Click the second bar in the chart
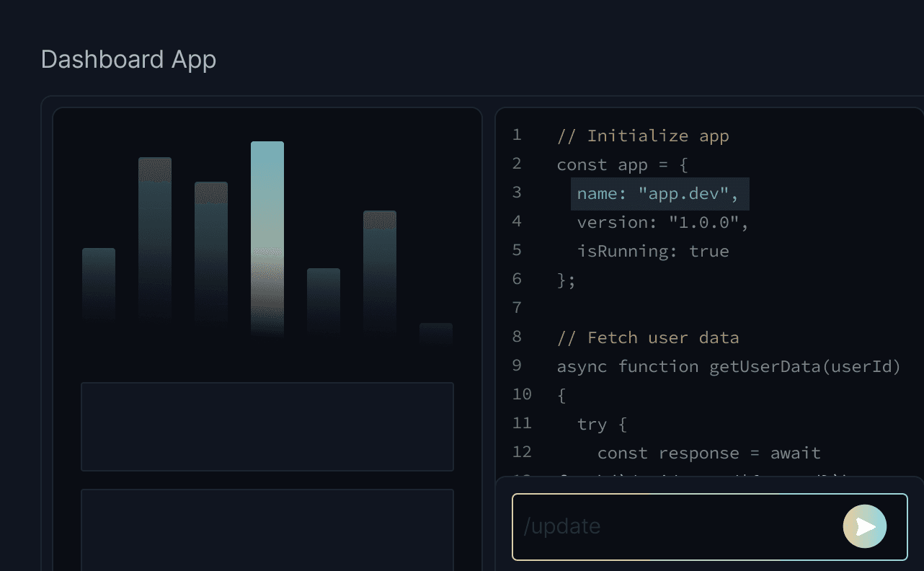This screenshot has width=924, height=571. [x=155, y=240]
